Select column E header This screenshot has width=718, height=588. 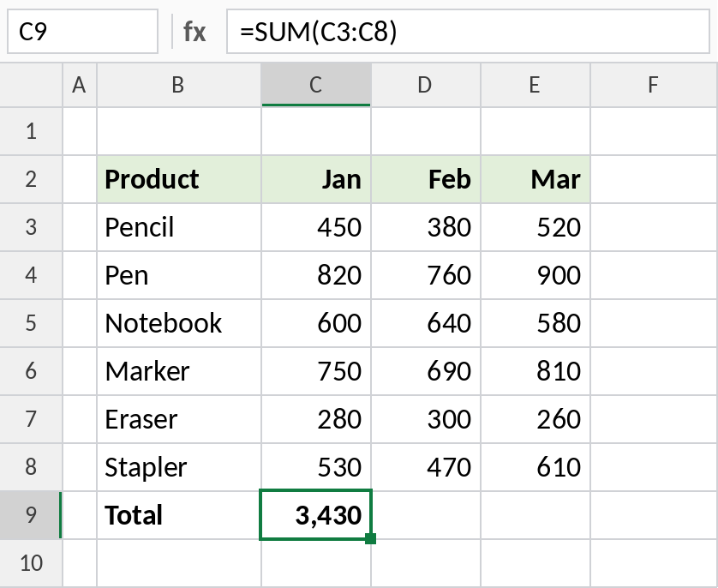[x=536, y=85]
